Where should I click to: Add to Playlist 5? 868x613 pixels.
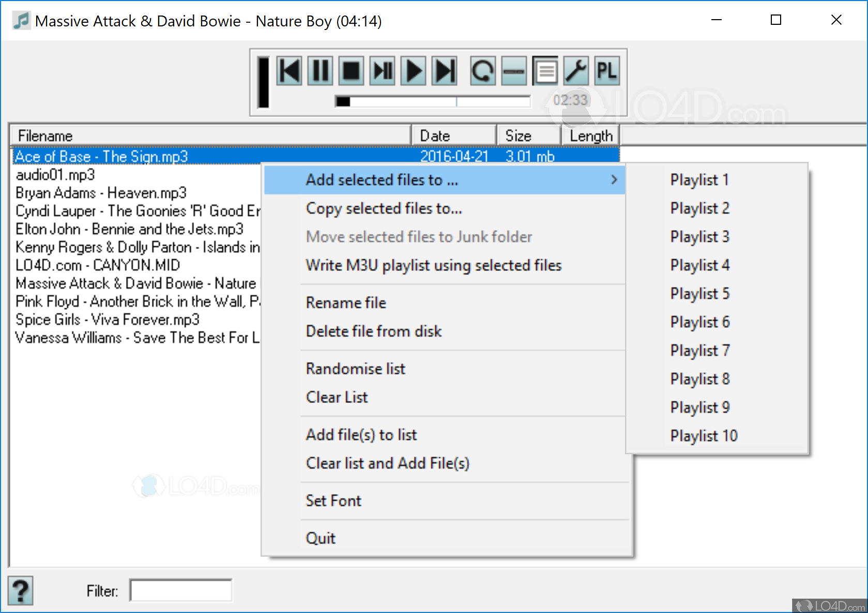pyautogui.click(x=717, y=293)
